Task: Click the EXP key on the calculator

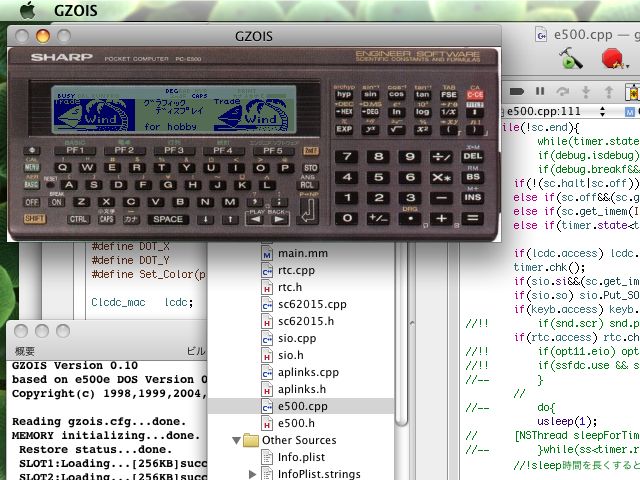Action: pos(344,129)
